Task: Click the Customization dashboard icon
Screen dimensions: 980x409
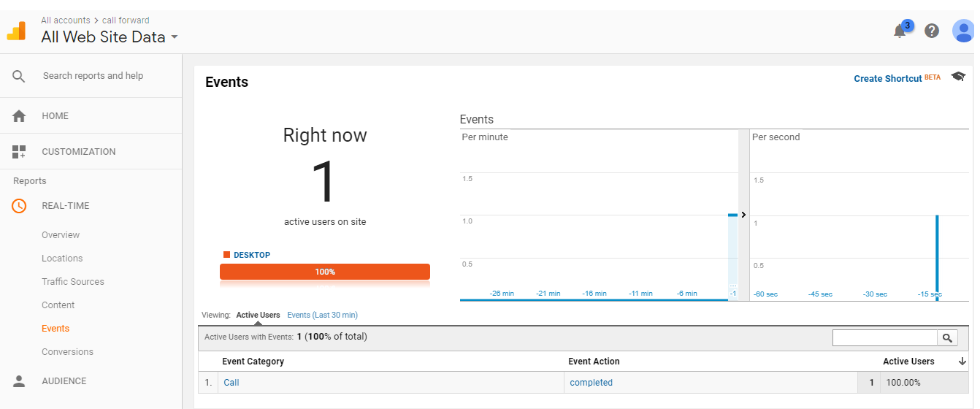Action: (19, 152)
